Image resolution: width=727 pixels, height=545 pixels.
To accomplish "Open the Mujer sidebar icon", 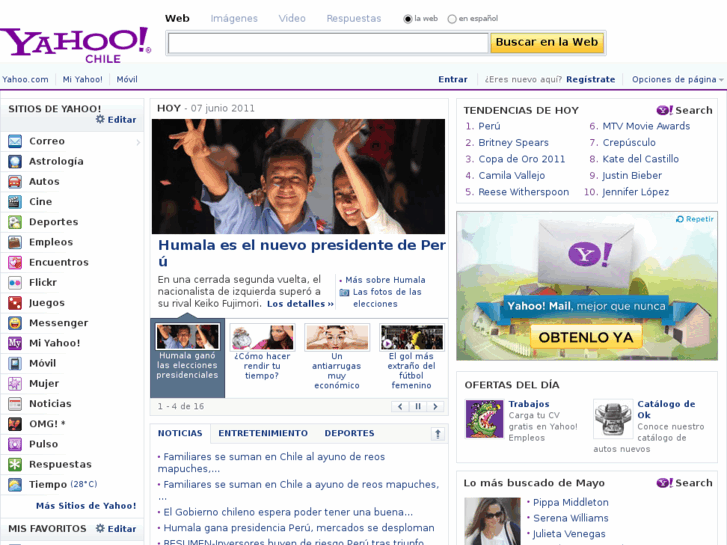I will [15, 383].
